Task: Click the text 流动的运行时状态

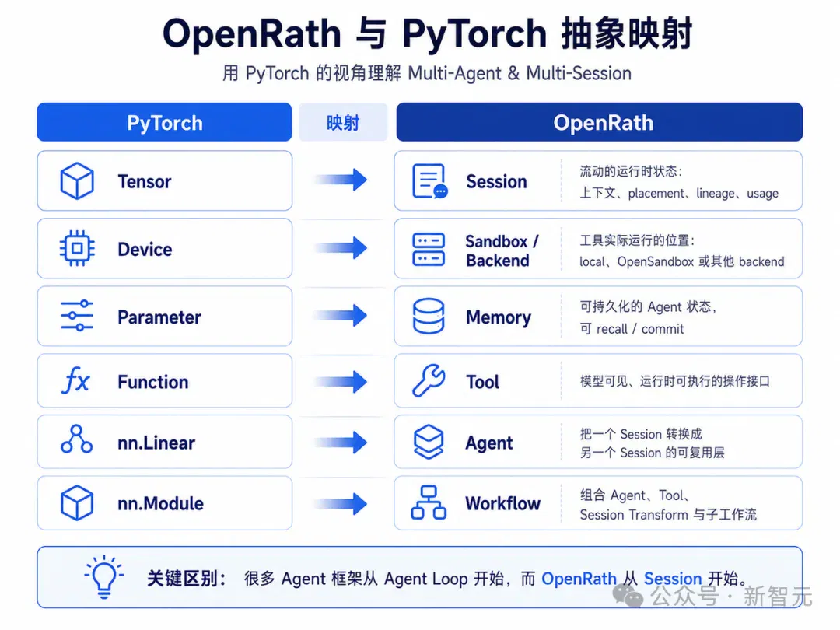Action: (631, 171)
